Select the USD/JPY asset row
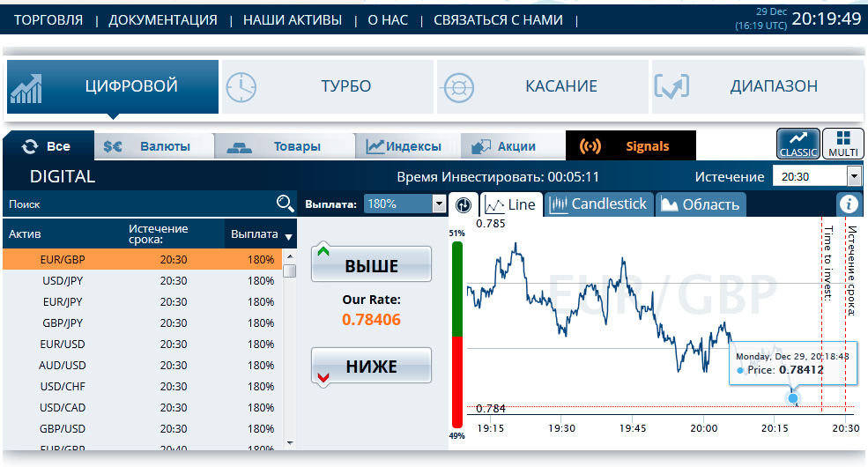The image size is (868, 467). pyautogui.click(x=141, y=281)
